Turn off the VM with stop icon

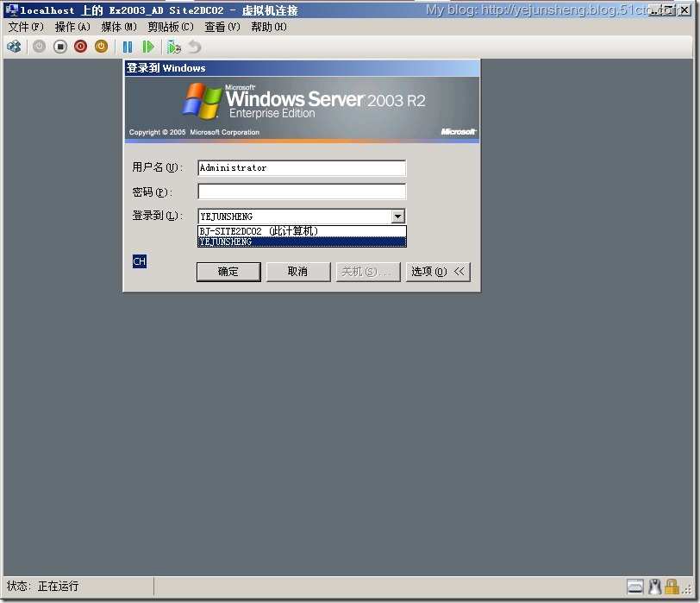tap(59, 47)
